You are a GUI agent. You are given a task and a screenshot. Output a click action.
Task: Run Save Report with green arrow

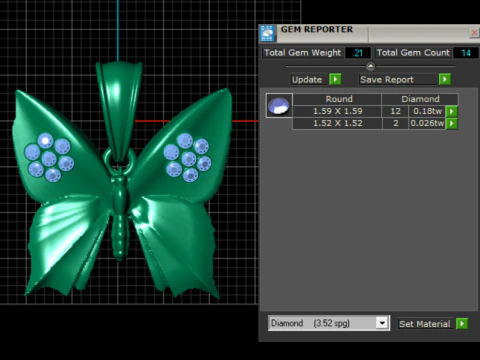445,79
